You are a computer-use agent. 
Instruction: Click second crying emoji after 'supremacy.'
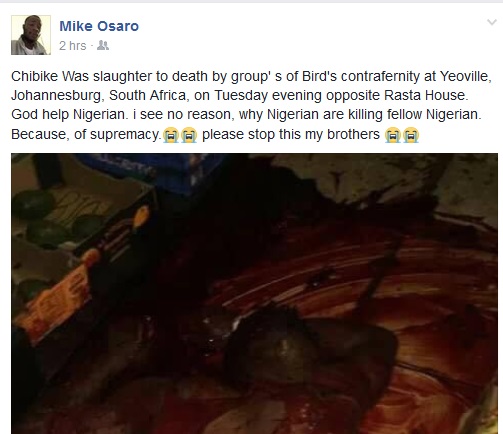coord(189,135)
